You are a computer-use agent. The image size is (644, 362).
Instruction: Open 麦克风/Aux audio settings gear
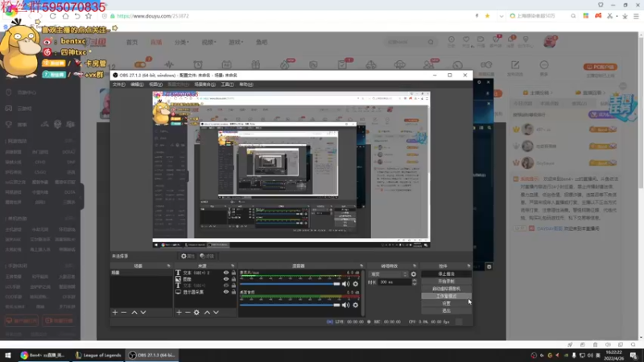355,284
